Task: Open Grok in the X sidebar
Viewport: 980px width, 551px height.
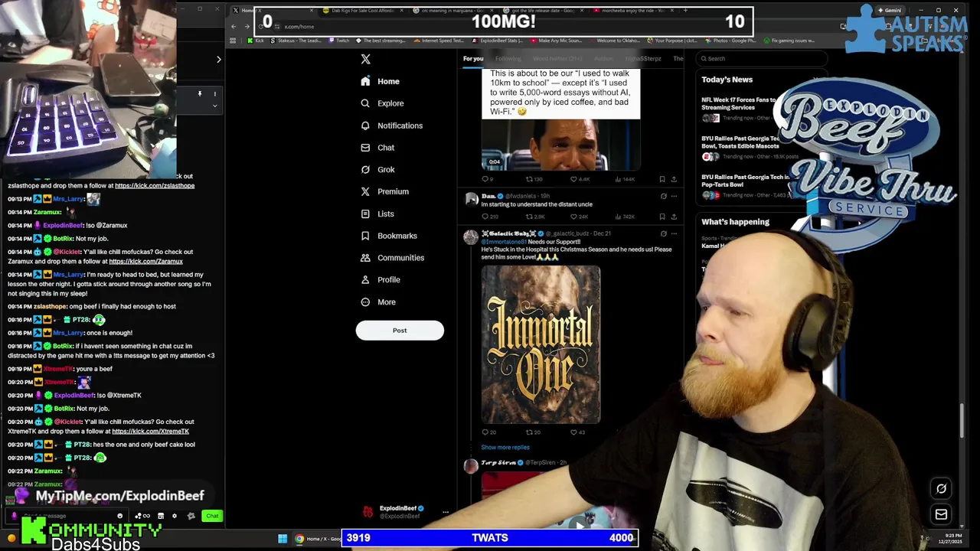Action: point(377,170)
